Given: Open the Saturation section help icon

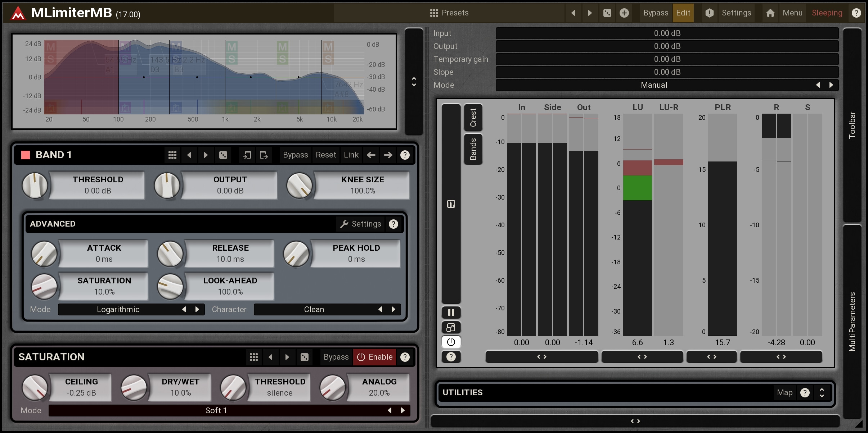Looking at the screenshot, I should tap(405, 357).
